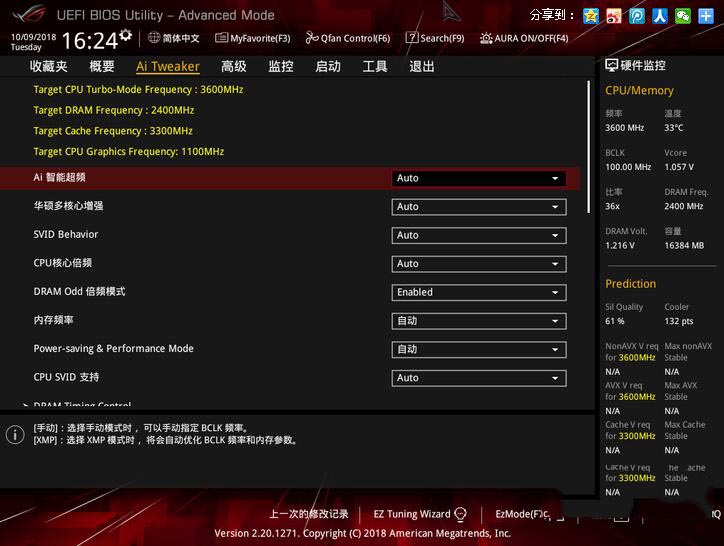Open the 监控 tab

(281, 67)
